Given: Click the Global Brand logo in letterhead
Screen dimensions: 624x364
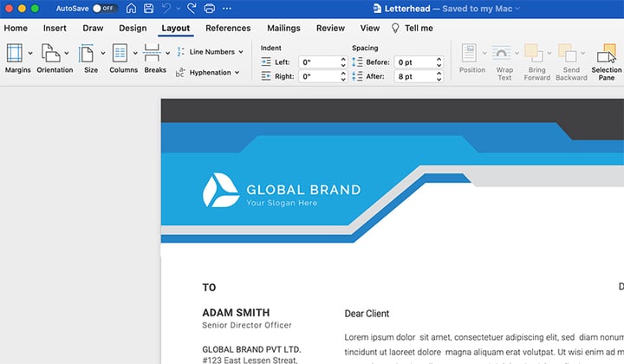Looking at the screenshot, I should (x=221, y=190).
